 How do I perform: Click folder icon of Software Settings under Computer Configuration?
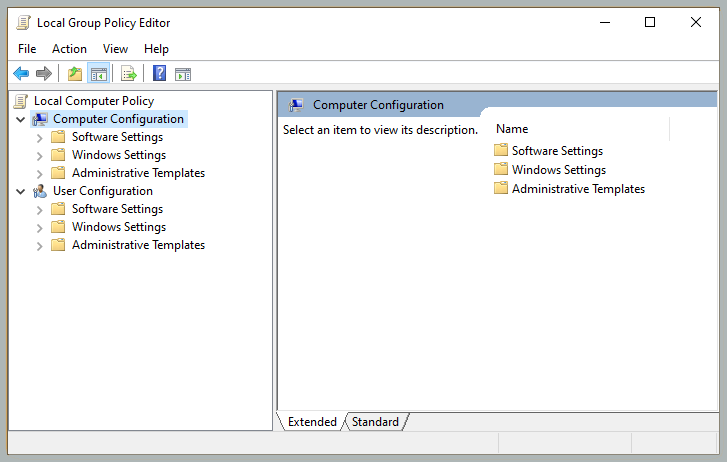coord(58,137)
